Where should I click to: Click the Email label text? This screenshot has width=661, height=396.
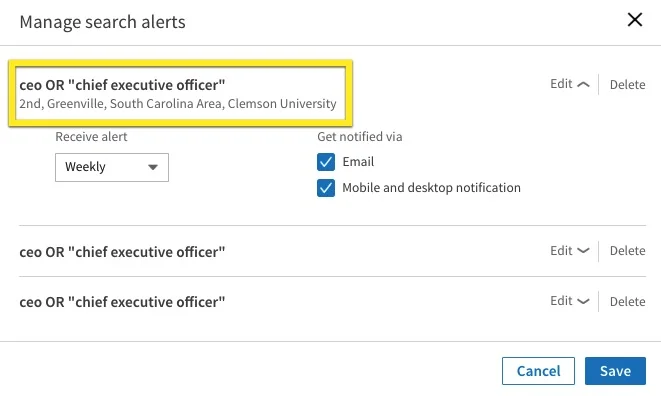pyautogui.click(x=358, y=162)
